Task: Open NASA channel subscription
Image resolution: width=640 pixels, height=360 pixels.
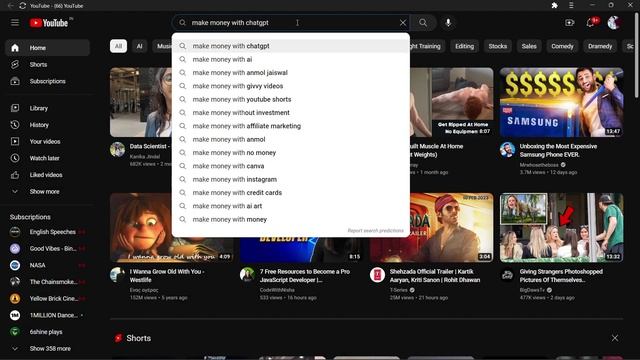Action: [x=48, y=265]
